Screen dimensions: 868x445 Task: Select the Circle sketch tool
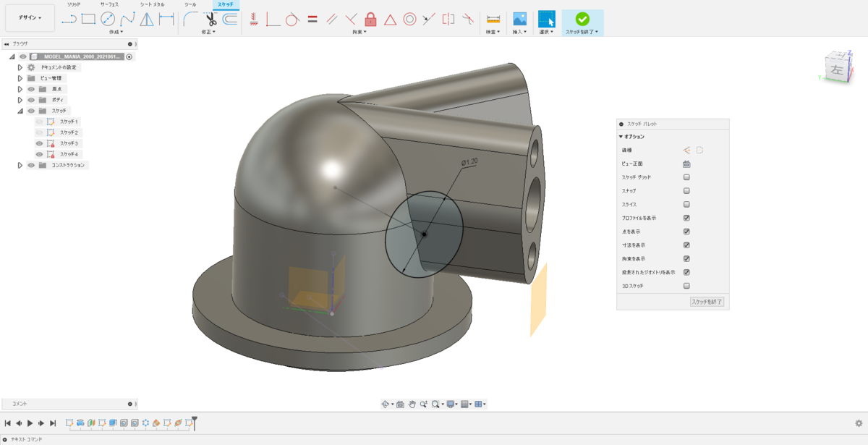tap(108, 20)
